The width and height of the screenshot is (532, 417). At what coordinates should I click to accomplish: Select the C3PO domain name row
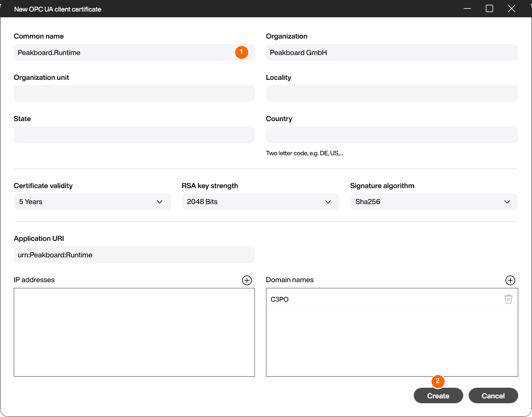(392, 299)
